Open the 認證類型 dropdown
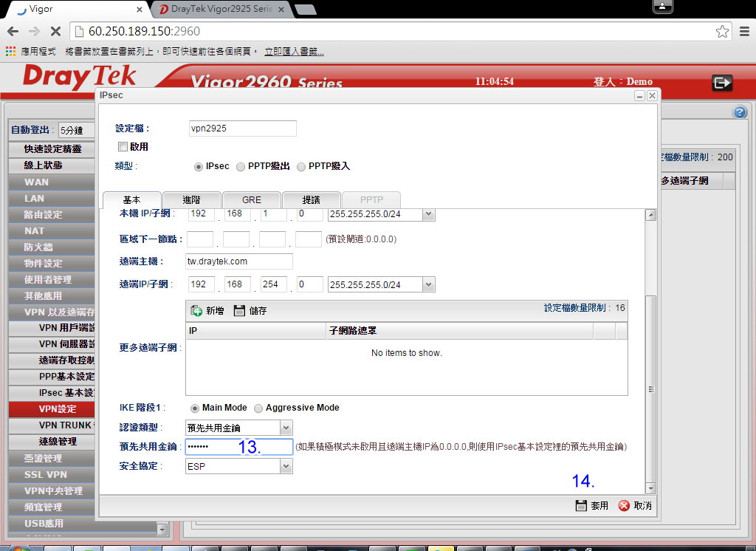The height and width of the screenshot is (551, 756). pyautogui.click(x=286, y=428)
